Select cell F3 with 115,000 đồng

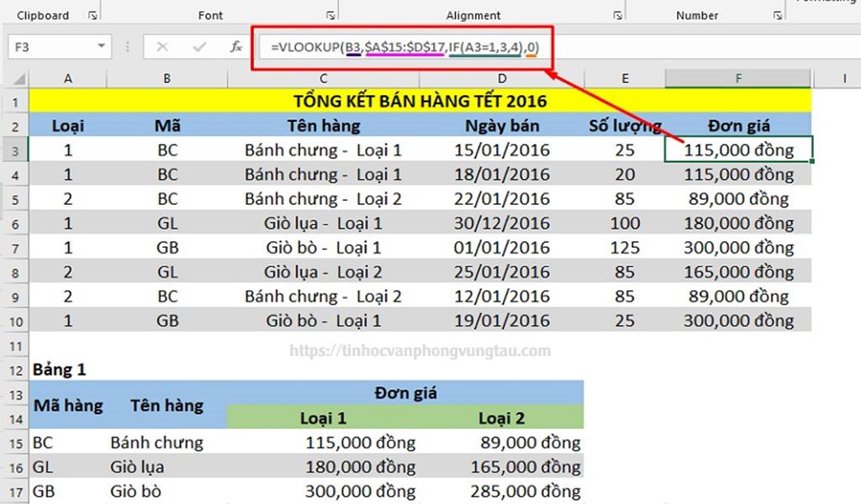738,150
